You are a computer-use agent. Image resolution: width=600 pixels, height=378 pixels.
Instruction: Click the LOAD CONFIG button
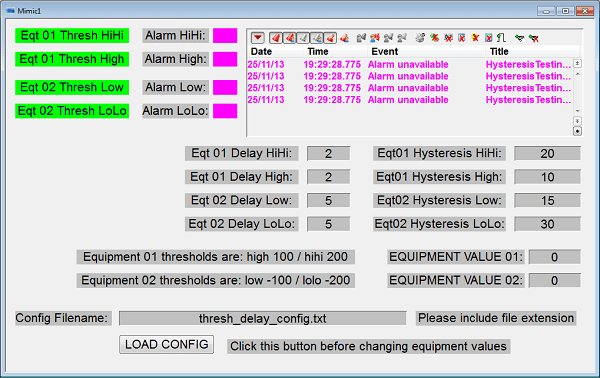[166, 344]
